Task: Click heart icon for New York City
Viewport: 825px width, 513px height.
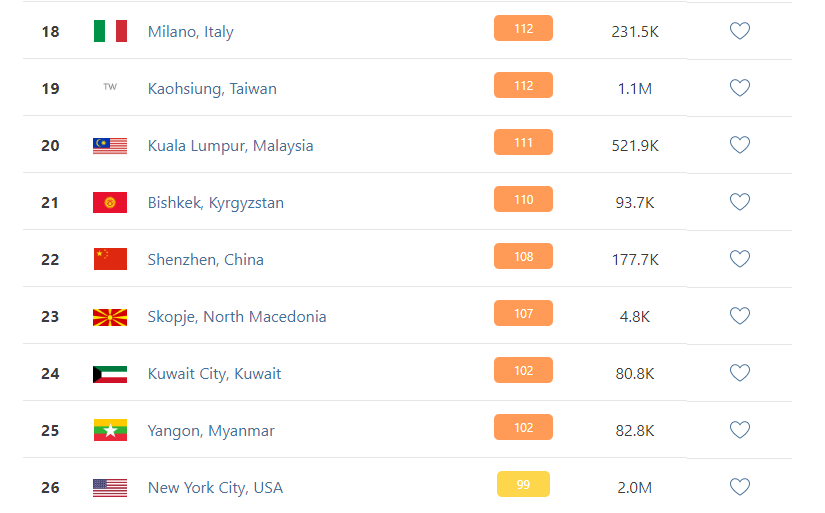Action: pos(739,487)
